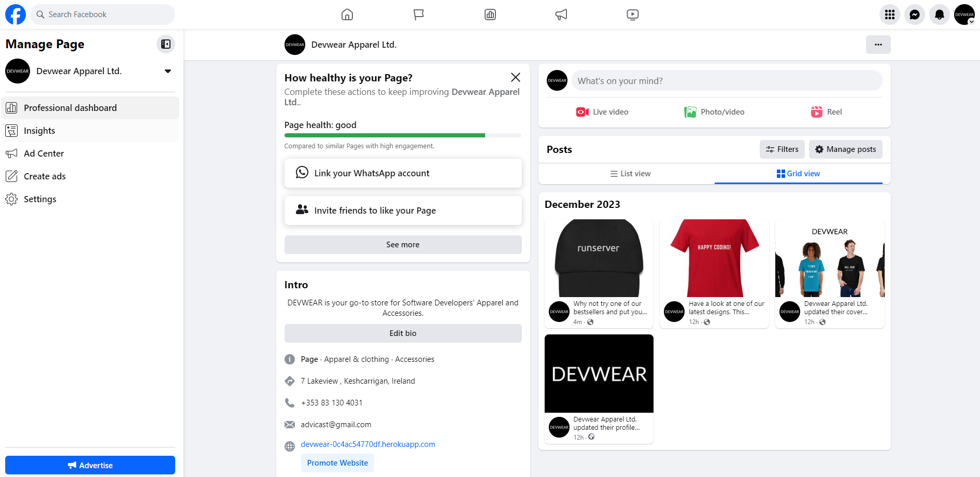Open Insights in sidebar
This screenshot has width=980, height=477.
(91, 131)
